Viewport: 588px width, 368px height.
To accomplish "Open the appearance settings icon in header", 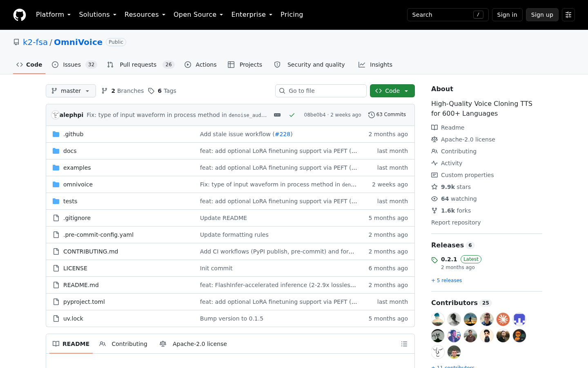I will (568, 15).
